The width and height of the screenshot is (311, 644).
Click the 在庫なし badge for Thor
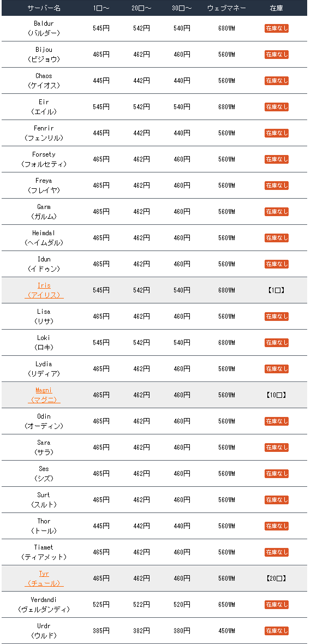click(277, 526)
